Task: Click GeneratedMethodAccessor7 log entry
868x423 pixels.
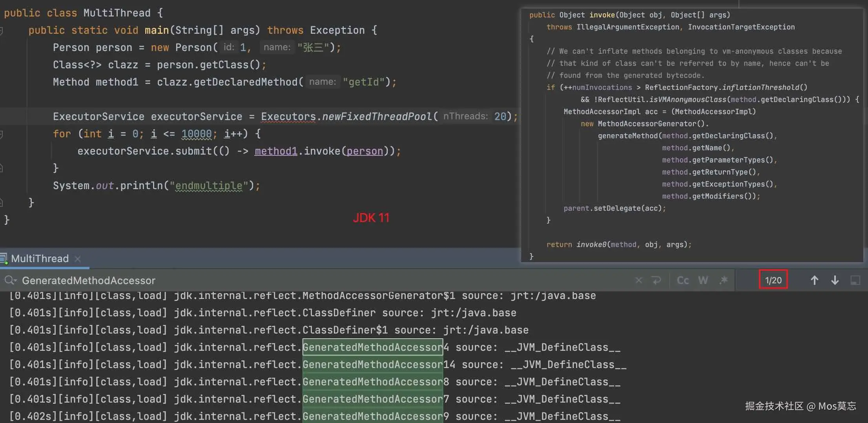Action: tap(376, 399)
